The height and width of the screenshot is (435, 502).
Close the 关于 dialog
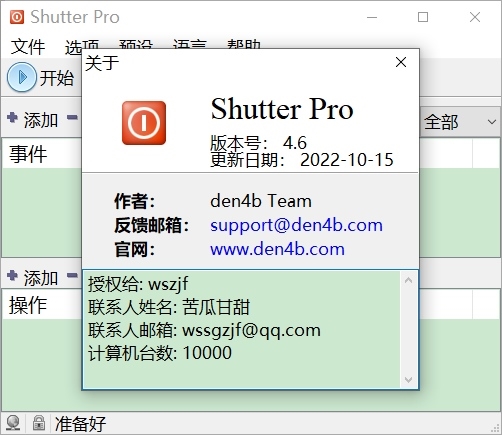pyautogui.click(x=401, y=62)
